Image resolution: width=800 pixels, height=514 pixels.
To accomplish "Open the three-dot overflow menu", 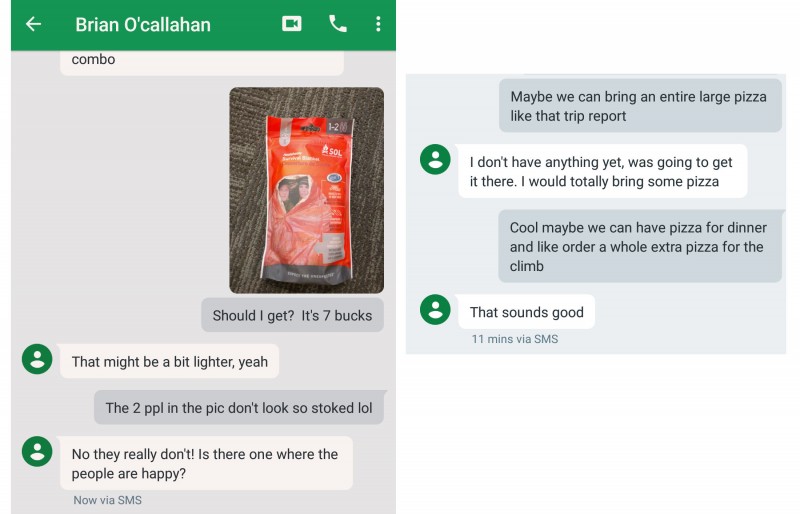I will (x=378, y=24).
